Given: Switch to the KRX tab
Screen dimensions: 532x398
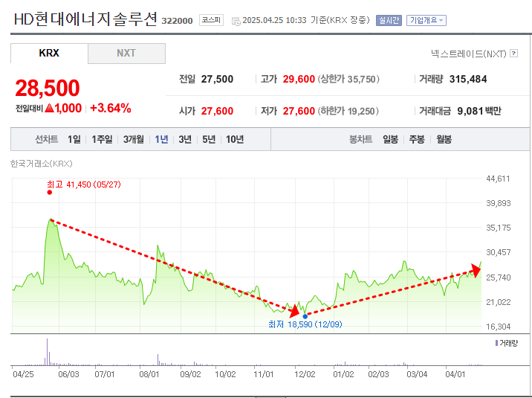Looking at the screenshot, I should [49, 54].
